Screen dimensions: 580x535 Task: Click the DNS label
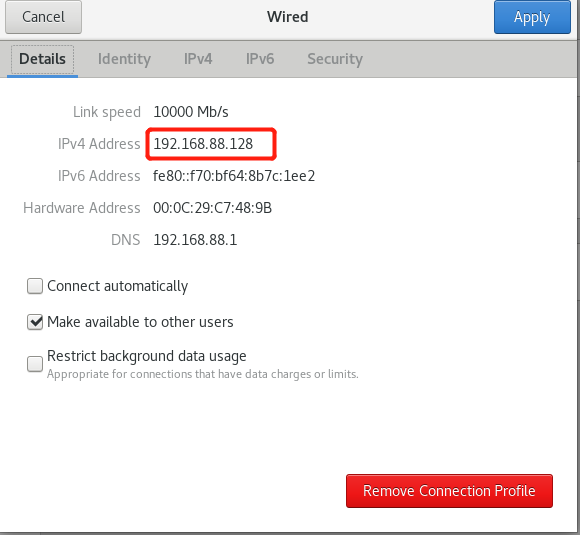[x=126, y=240]
